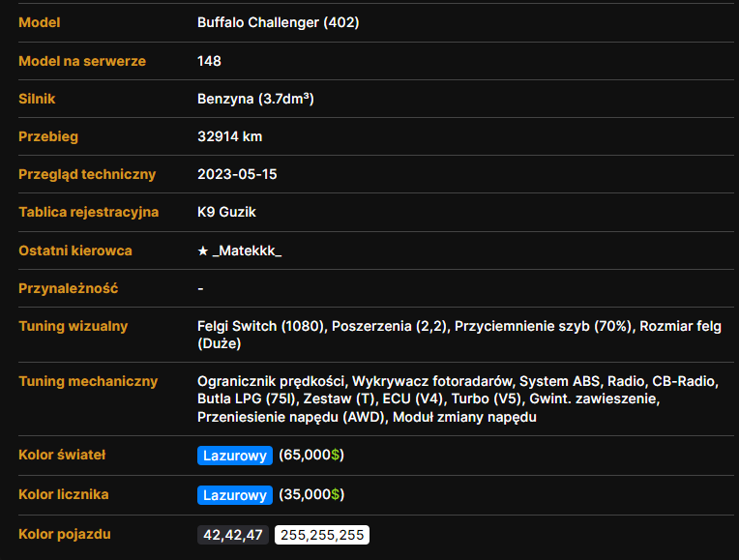Click the Przebieg label
Image resolution: width=739 pixels, height=560 pixels.
[x=48, y=136]
